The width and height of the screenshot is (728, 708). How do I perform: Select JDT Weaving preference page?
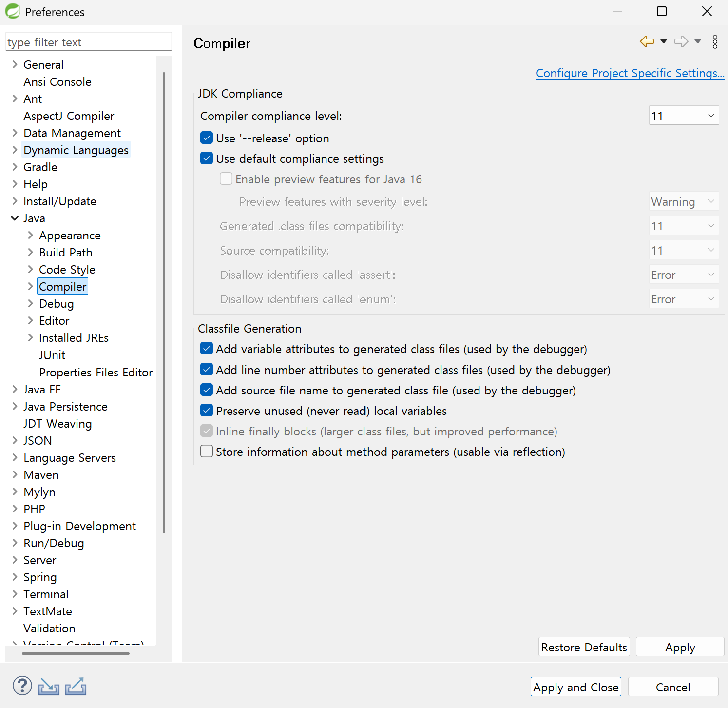57,424
